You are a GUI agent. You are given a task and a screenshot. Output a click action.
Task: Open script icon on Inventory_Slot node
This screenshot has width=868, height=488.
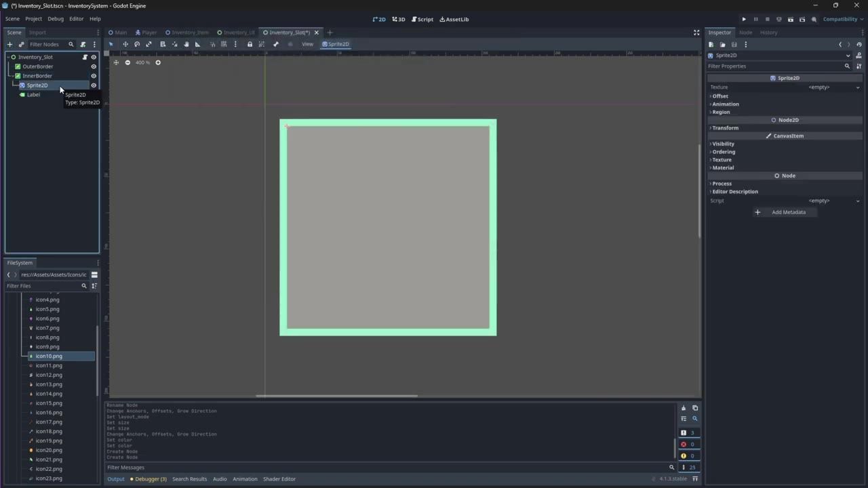tap(85, 57)
